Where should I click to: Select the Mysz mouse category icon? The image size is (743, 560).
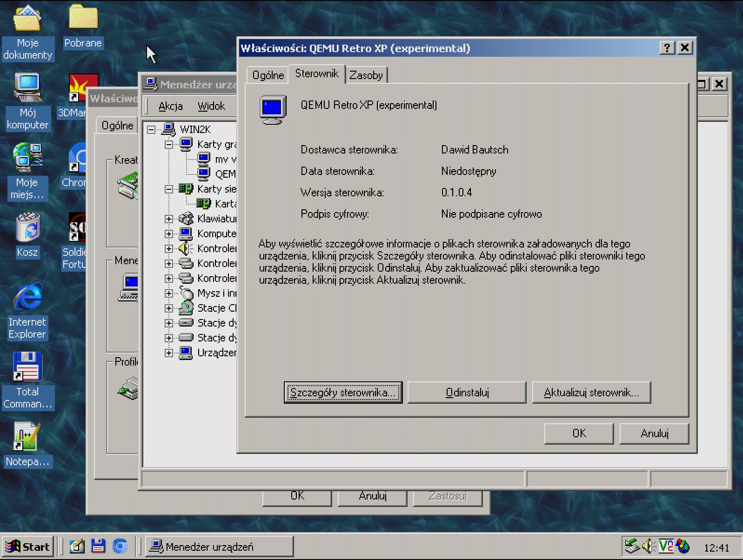pos(186,293)
